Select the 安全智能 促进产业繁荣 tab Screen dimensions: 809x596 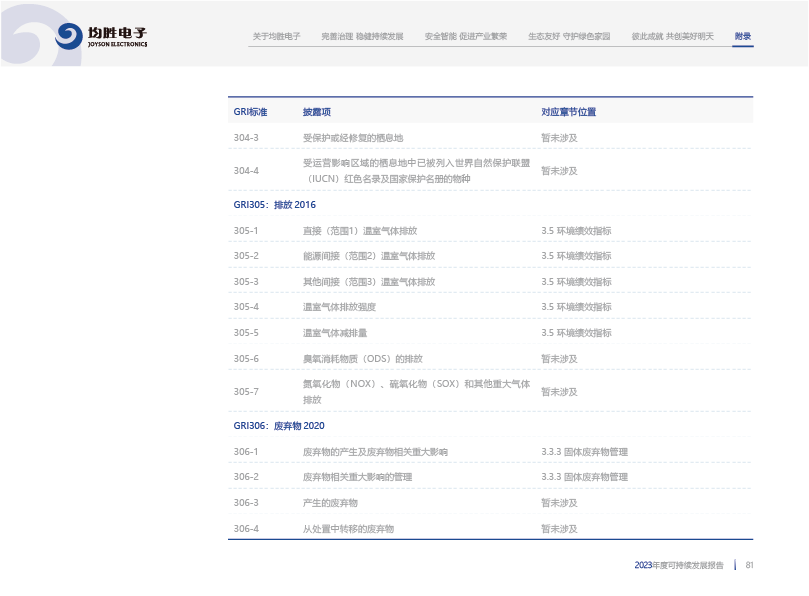tap(465, 36)
